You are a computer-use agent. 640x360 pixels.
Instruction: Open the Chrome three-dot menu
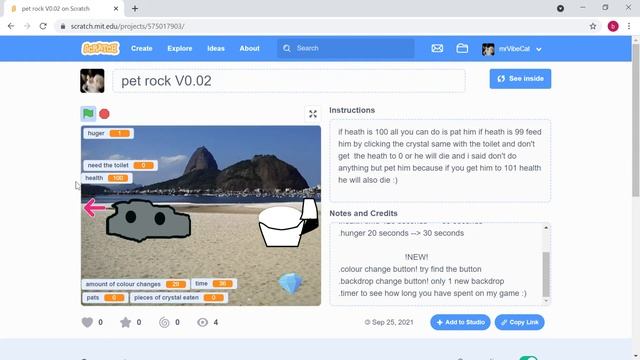[x=629, y=26]
